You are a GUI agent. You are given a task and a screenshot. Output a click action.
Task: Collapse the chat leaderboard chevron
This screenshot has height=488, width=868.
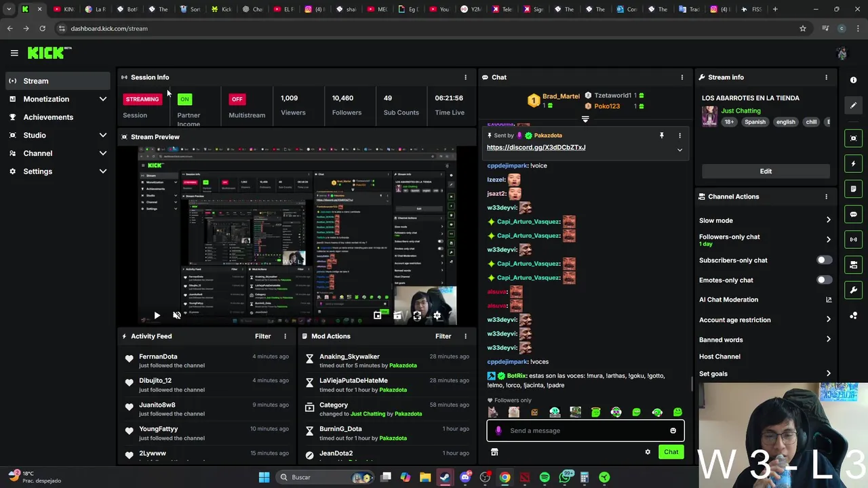[585, 119]
